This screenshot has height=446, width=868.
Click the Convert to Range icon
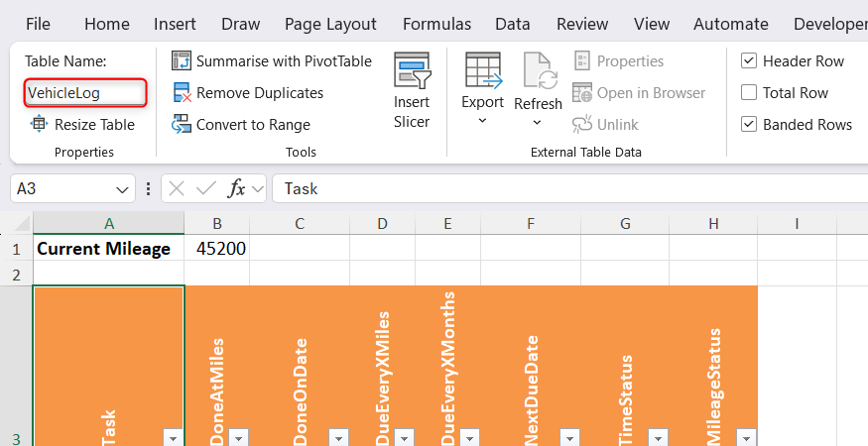(181, 125)
